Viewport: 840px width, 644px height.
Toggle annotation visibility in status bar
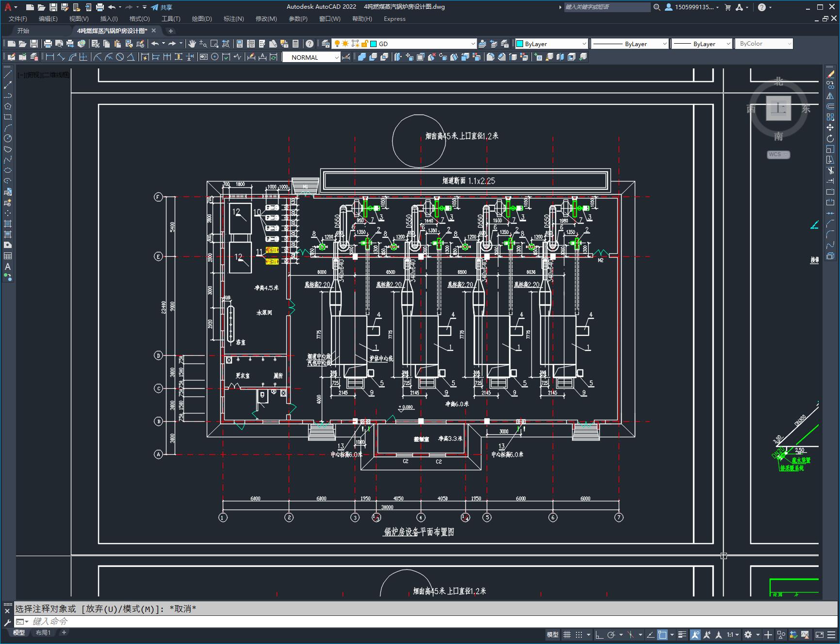tap(695, 634)
